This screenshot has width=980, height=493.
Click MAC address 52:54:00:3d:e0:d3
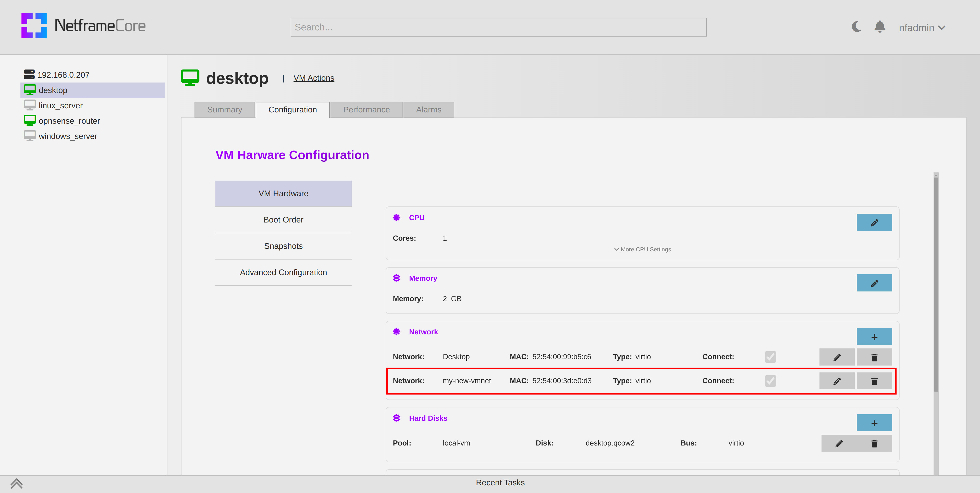coord(561,381)
